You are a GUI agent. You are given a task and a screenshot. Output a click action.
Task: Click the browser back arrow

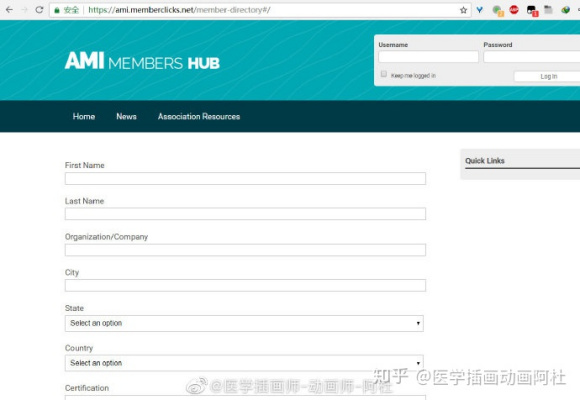pos(9,10)
